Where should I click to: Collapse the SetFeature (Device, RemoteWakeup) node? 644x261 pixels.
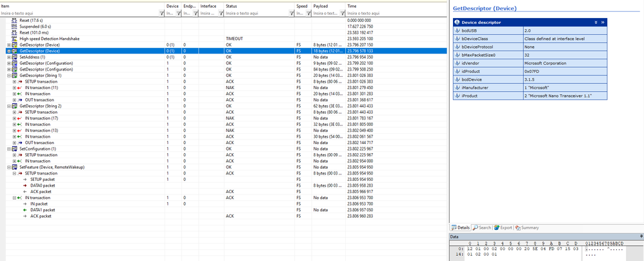point(9,167)
